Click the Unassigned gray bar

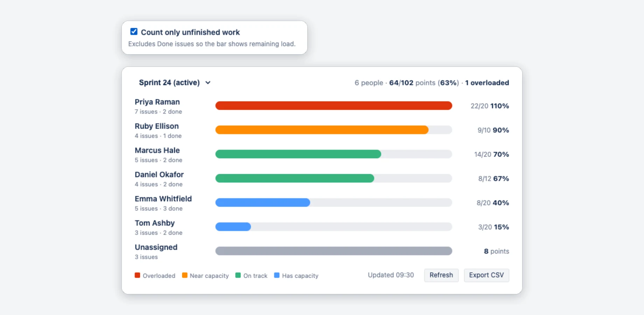[x=334, y=251]
